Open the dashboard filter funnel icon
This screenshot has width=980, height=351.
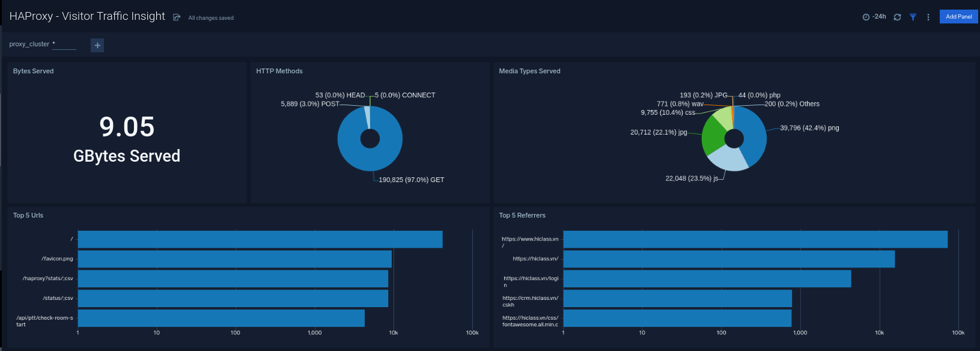[913, 17]
